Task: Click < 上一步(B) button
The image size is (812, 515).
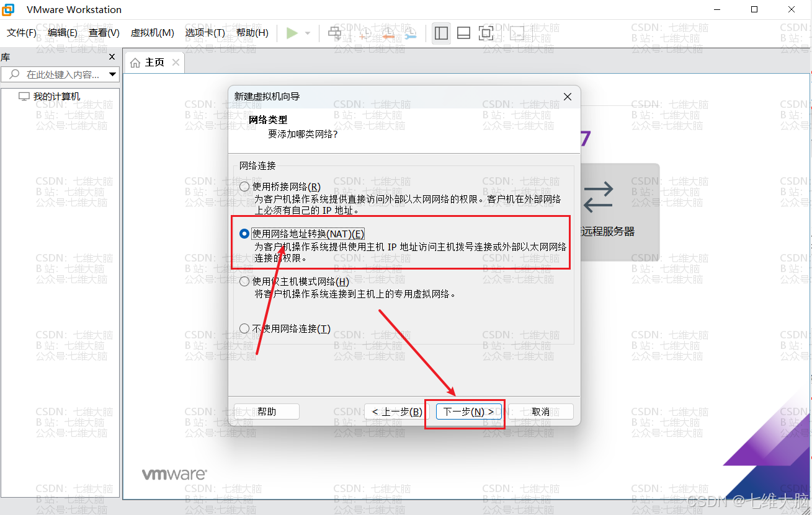Action: [x=397, y=412]
